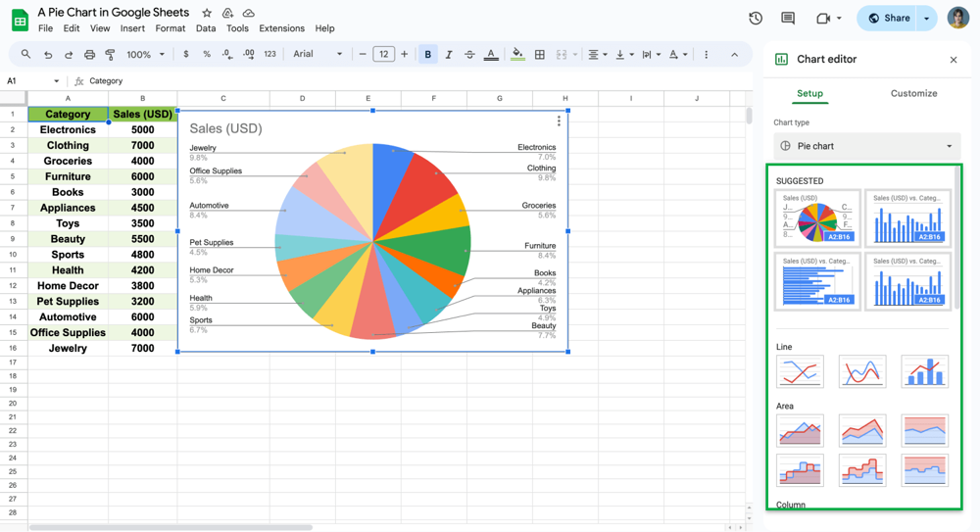Select the paint format tool
980x532 pixels.
[x=110, y=55]
